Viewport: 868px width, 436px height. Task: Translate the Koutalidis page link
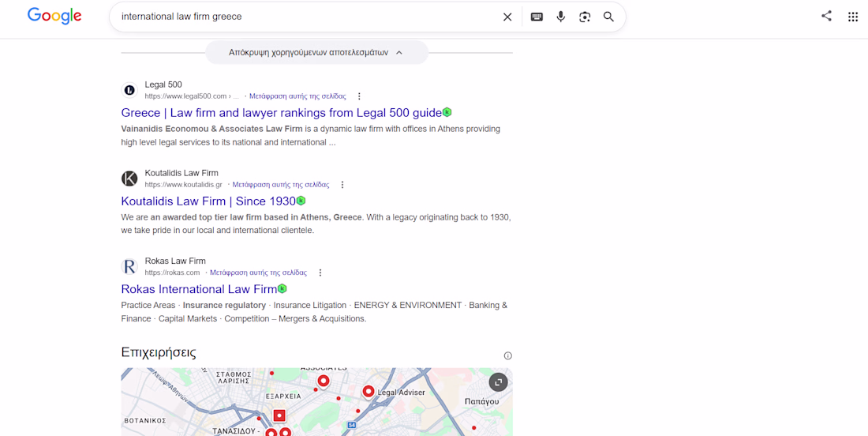point(281,185)
